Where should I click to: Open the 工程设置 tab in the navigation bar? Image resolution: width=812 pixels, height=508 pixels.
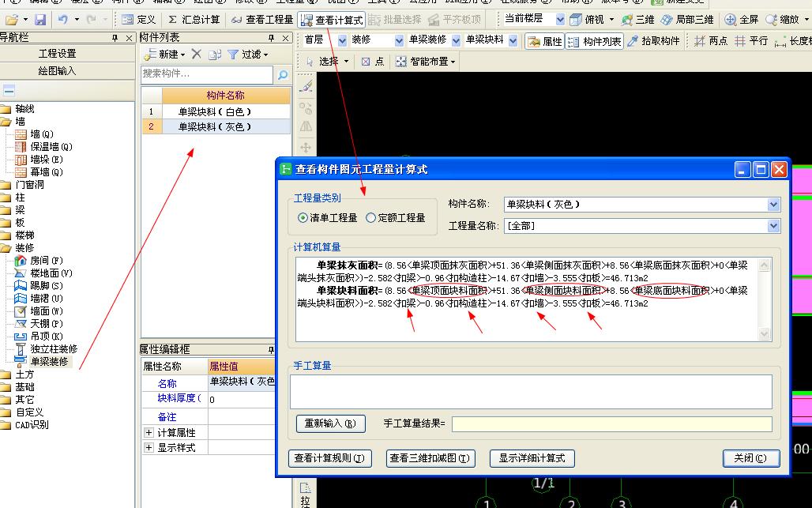57,54
